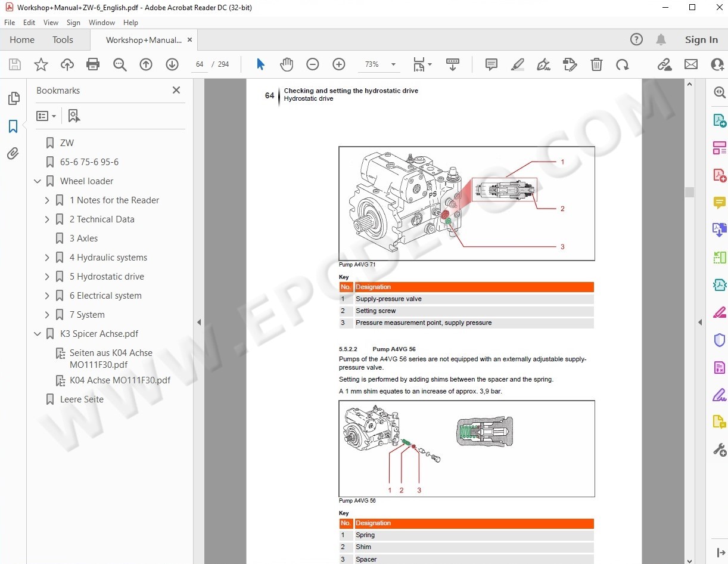This screenshot has height=564, width=728.
Task: Click the Sign In link
Action: pyautogui.click(x=701, y=40)
